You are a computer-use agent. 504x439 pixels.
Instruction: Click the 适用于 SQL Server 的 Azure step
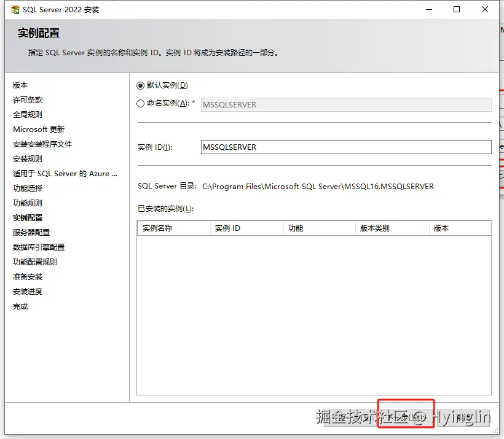coord(65,174)
